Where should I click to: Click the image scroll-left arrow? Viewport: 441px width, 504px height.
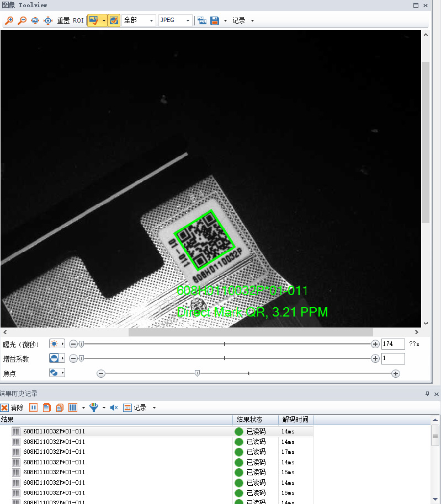[x=5, y=332]
